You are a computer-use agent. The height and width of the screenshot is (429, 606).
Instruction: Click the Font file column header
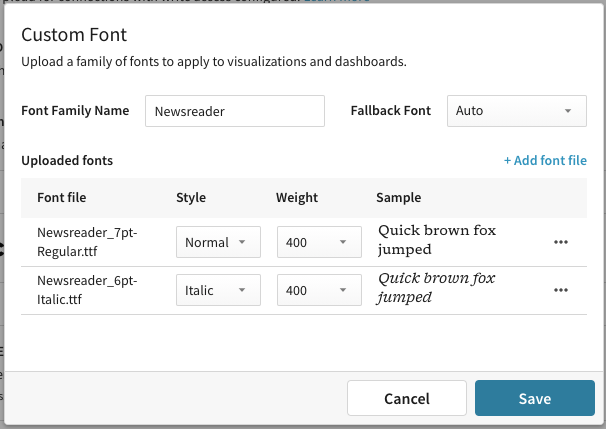[62, 197]
